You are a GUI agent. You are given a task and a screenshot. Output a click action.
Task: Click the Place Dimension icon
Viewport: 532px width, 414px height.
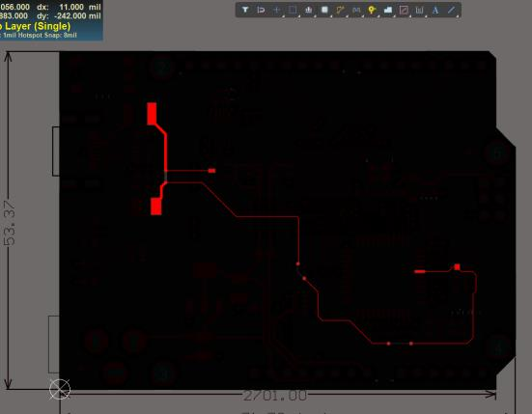[x=420, y=10]
